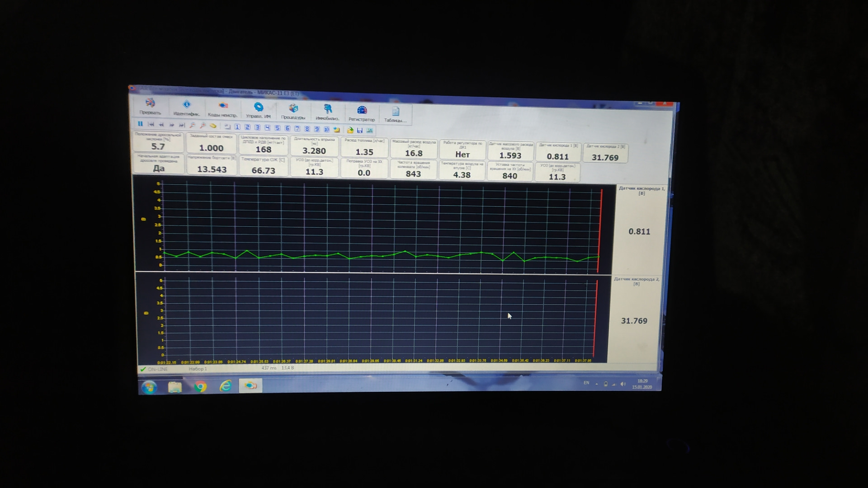
Task: Jump to the recording start
Action: point(151,124)
